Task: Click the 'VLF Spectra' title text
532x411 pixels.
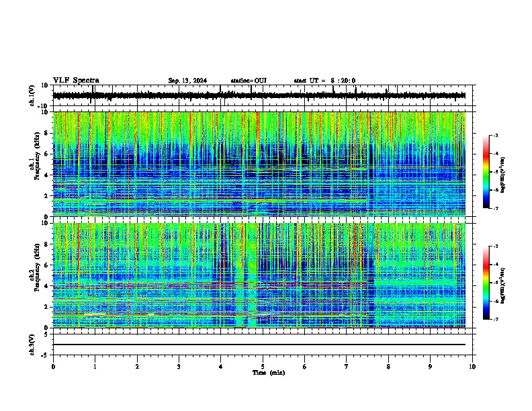Action: click(76, 81)
